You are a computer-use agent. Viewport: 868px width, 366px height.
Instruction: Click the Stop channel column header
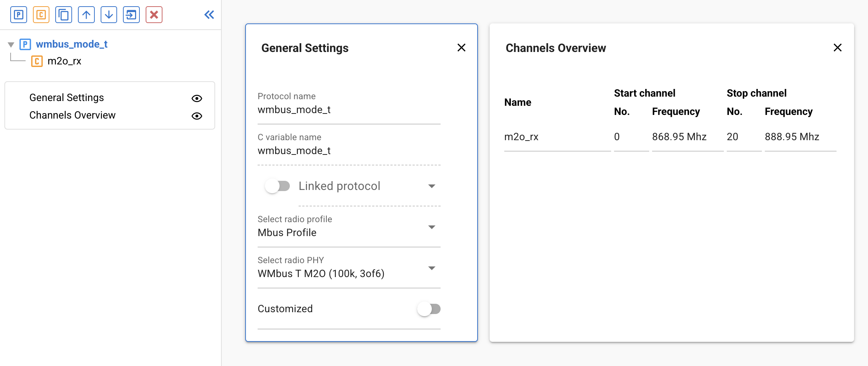point(757,93)
